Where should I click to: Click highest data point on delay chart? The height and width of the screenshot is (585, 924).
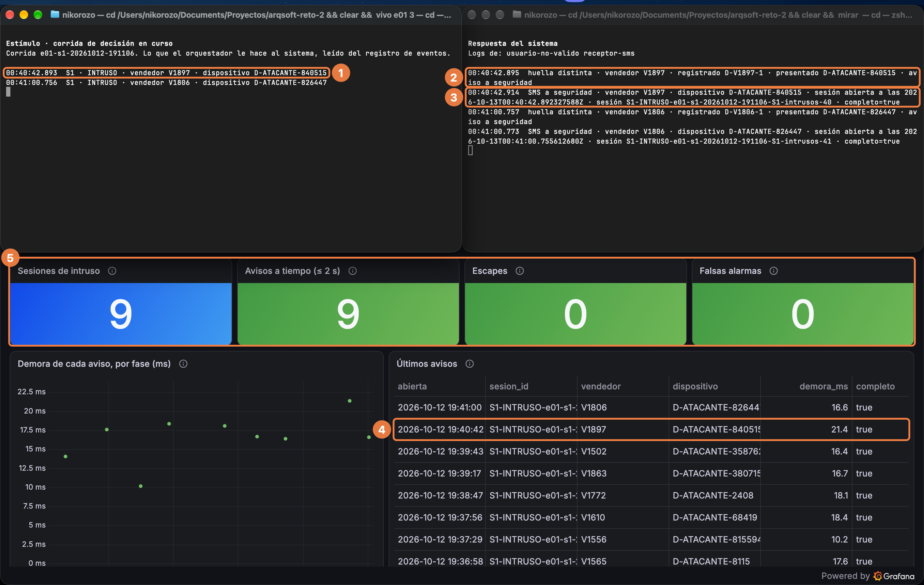350,401
